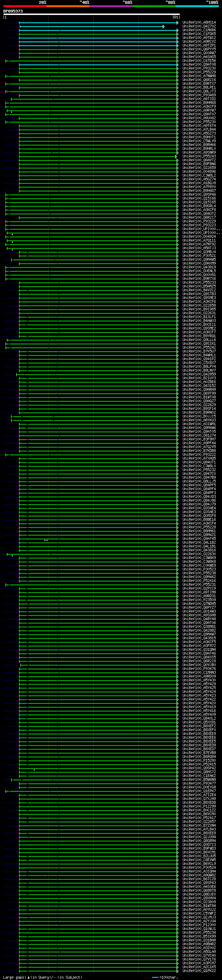Click UniRef100_A9TZP1 label
Screen dimensions: 222x980
[x=199, y=45]
